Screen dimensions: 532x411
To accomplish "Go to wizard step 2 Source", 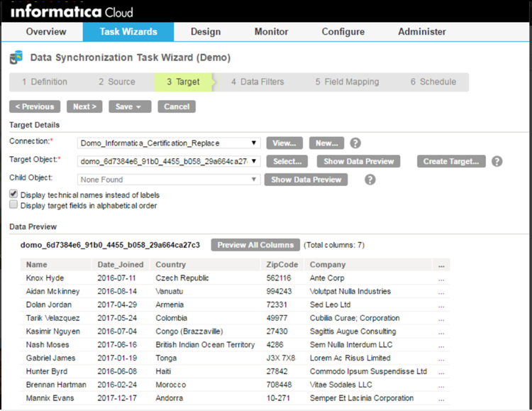I will 117,82.
